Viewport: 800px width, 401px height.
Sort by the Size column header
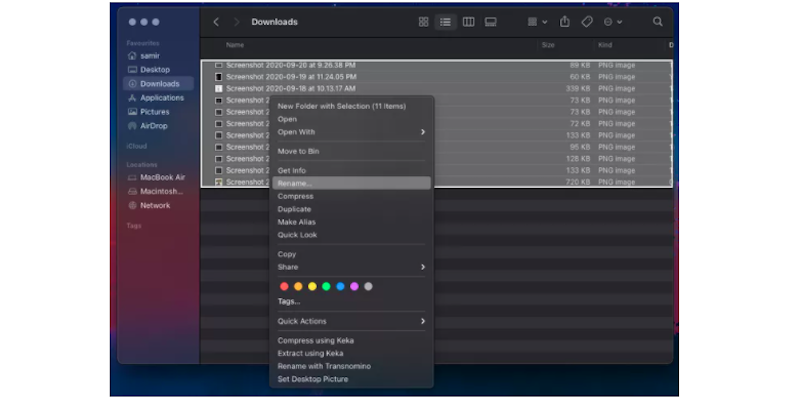[548, 45]
